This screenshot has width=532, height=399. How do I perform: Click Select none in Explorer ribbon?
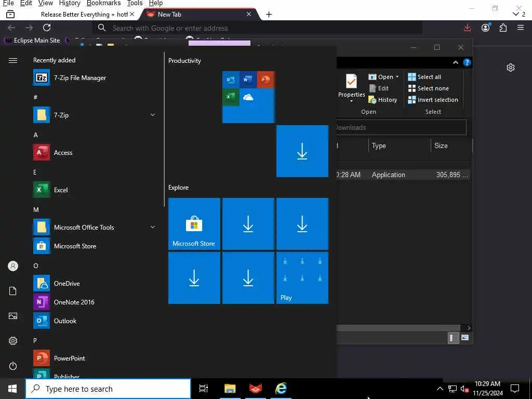tap(428, 88)
